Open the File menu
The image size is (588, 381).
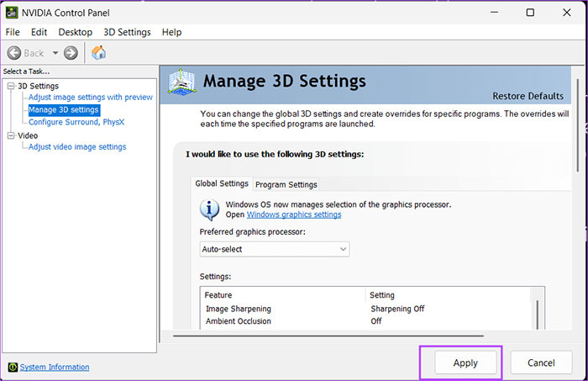pyautogui.click(x=13, y=32)
